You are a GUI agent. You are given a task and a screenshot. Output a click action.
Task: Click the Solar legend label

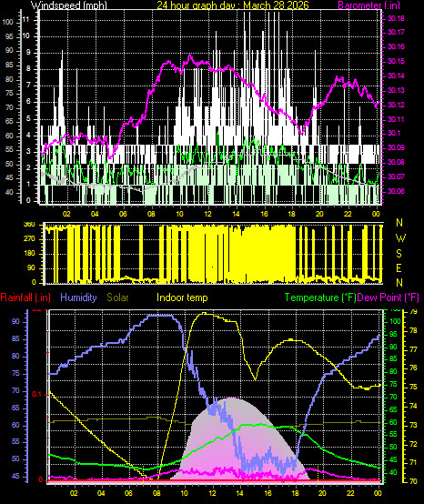pyautogui.click(x=117, y=297)
